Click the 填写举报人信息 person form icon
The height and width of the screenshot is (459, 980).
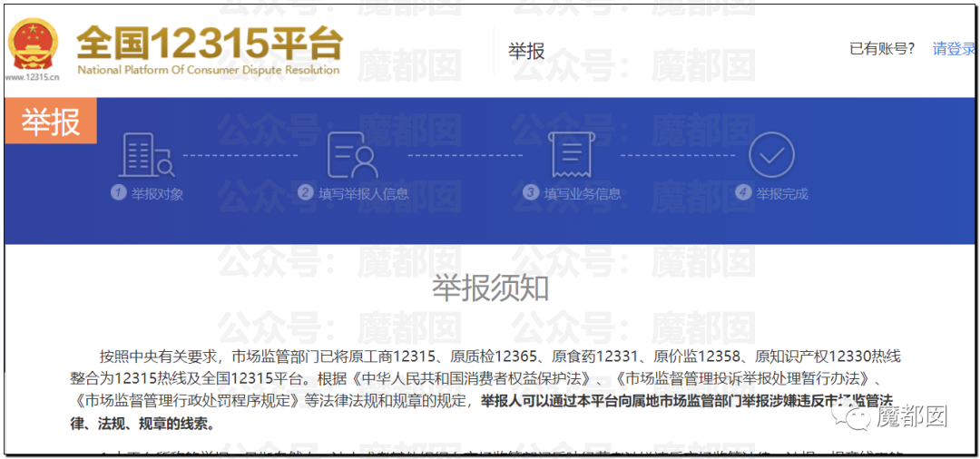tap(353, 153)
